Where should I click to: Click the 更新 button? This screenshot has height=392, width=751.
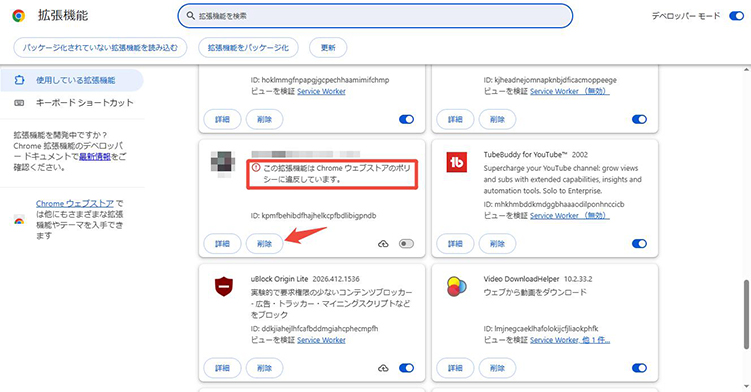[x=328, y=47]
